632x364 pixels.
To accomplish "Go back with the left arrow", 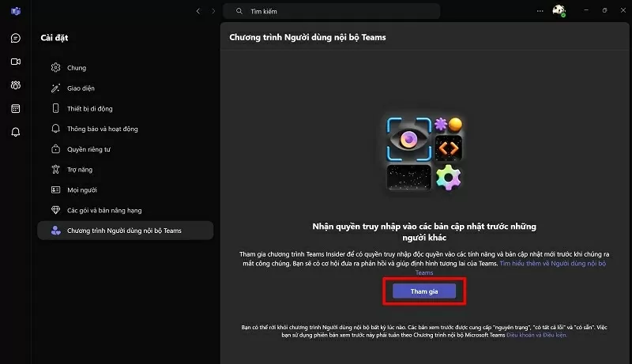I will [x=198, y=11].
